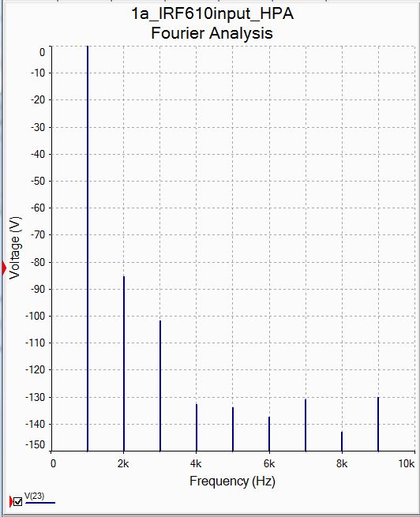Click the Voltage (V) axis label
The image size is (420, 517).
[15, 248]
